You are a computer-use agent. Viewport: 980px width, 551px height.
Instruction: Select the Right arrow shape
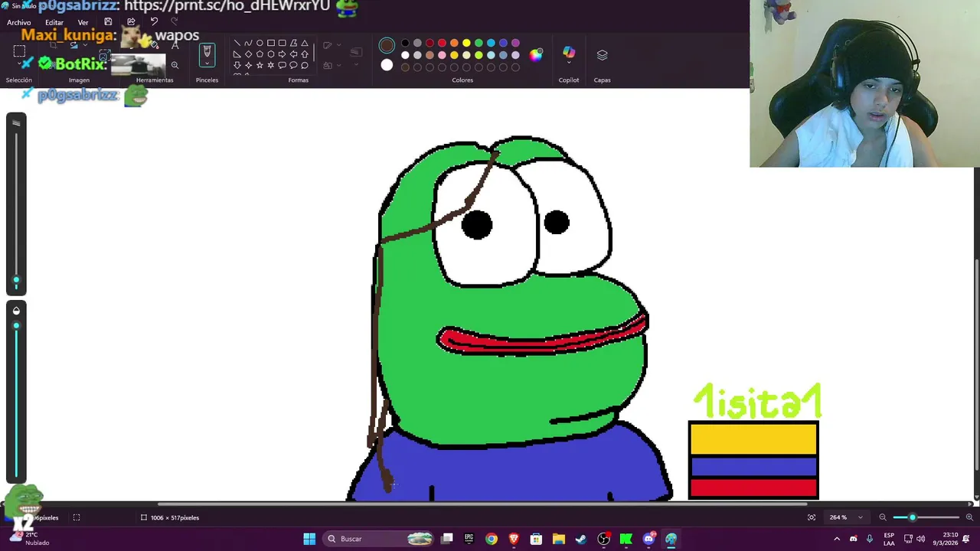click(282, 54)
